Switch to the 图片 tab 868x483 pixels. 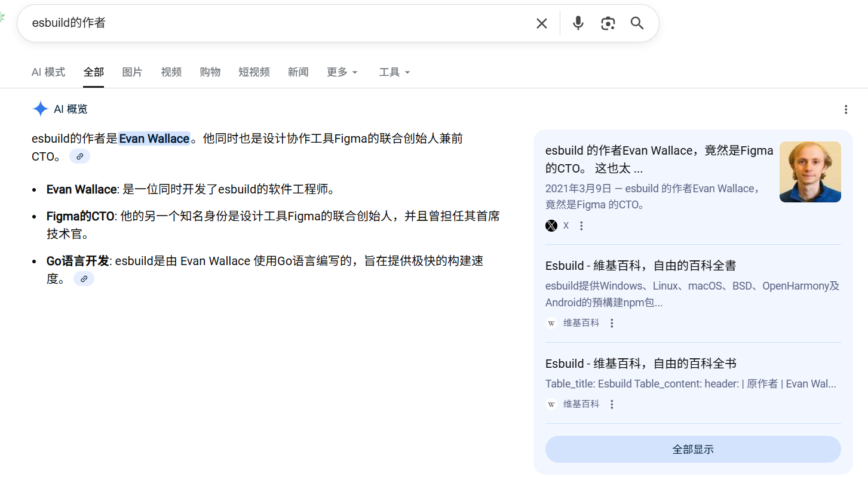[132, 72]
